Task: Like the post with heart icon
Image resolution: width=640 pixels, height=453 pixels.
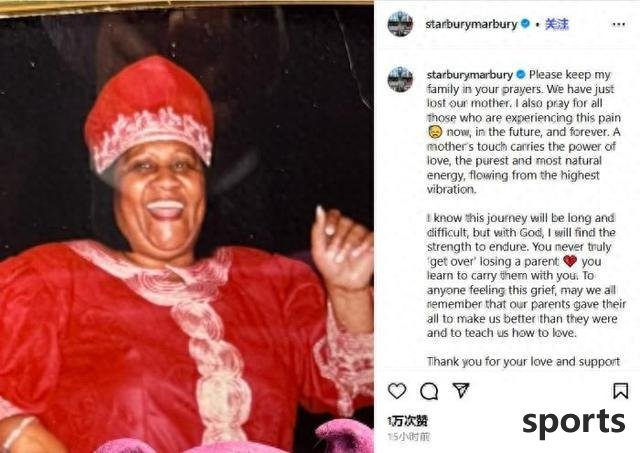Action: [397, 391]
